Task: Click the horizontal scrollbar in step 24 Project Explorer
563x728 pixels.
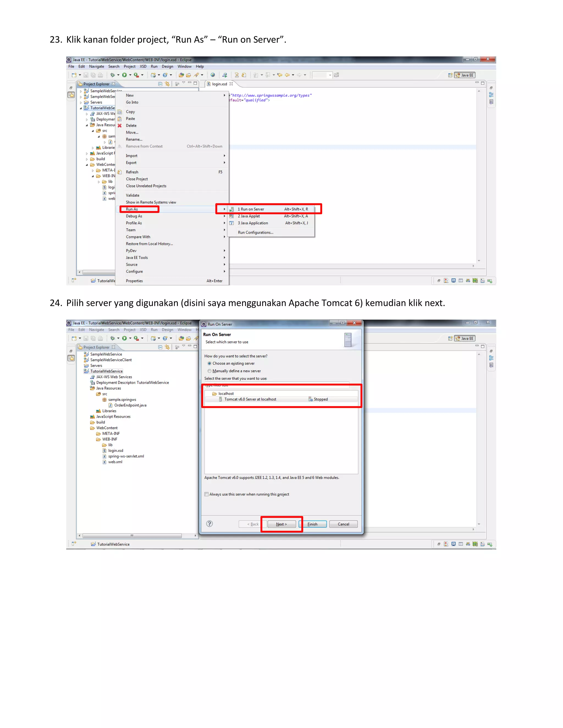Action: click(x=132, y=536)
